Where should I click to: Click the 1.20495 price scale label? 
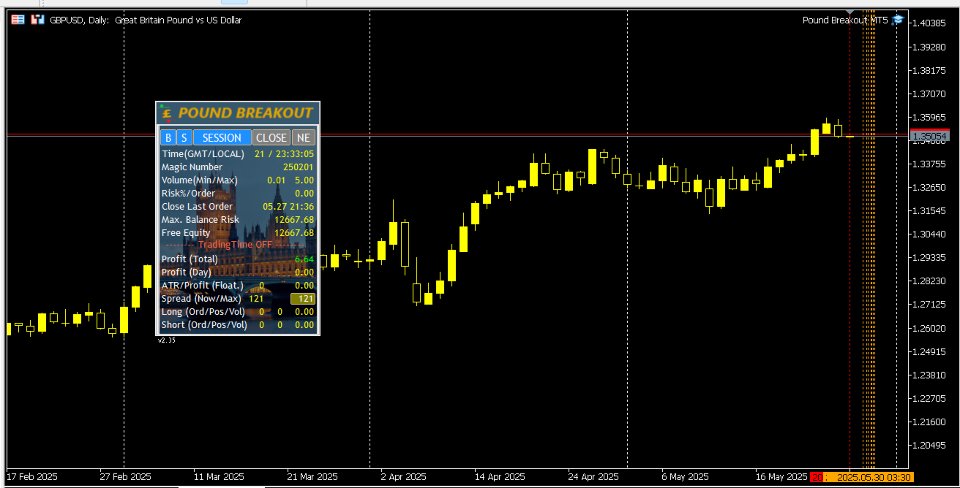(x=929, y=446)
